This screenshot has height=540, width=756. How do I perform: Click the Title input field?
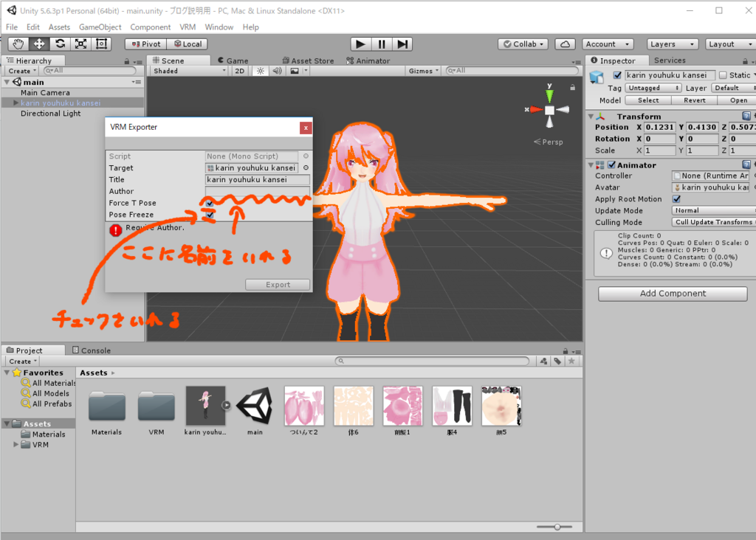(x=258, y=179)
